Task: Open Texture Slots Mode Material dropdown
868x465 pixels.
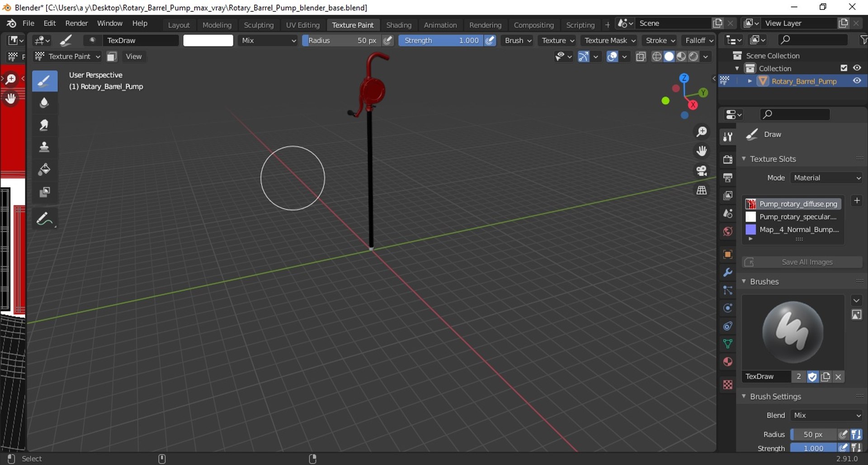Action: (x=826, y=178)
